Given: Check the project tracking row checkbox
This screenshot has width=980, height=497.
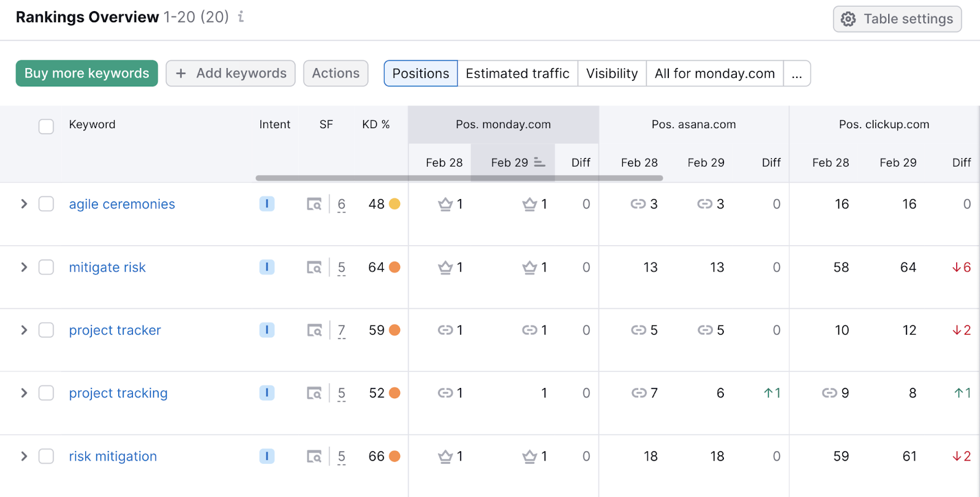Looking at the screenshot, I should click(46, 393).
